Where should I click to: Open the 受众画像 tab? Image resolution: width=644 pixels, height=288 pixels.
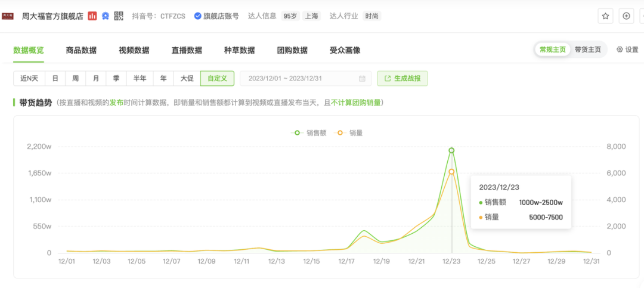(x=345, y=51)
